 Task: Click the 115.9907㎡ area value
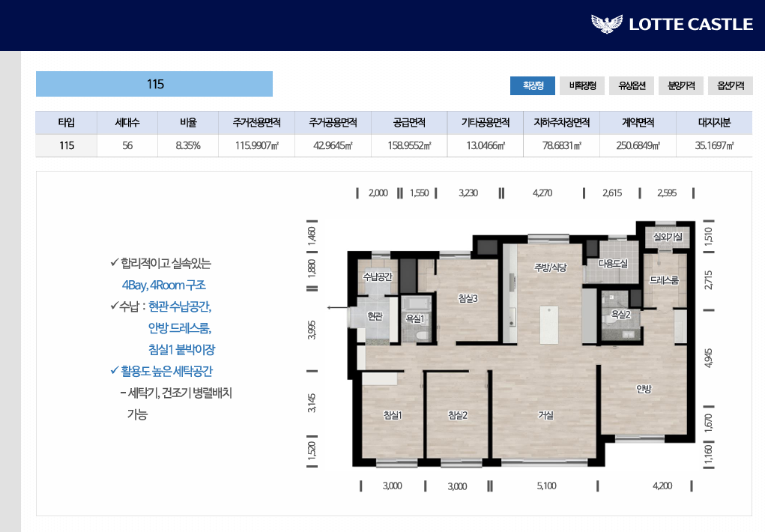(257, 145)
